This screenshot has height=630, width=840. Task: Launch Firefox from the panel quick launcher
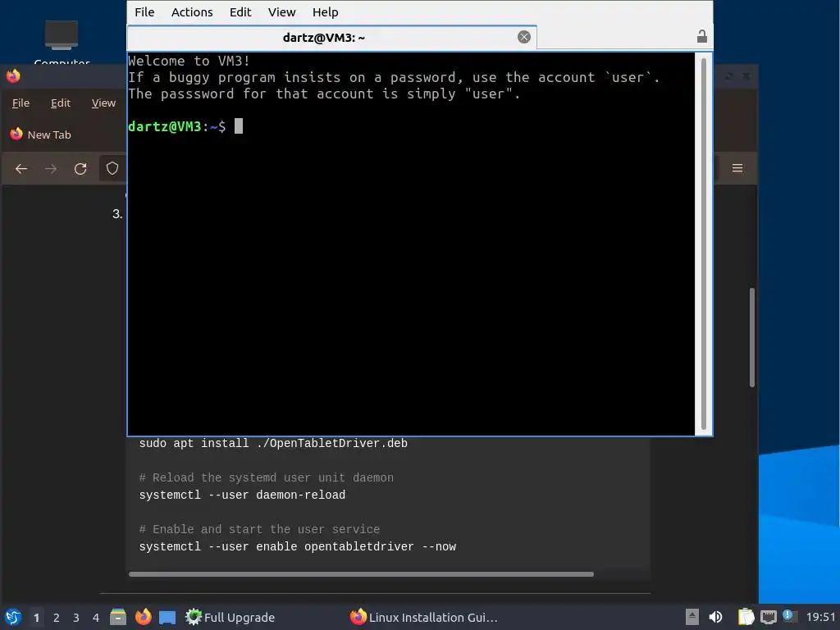(143, 617)
